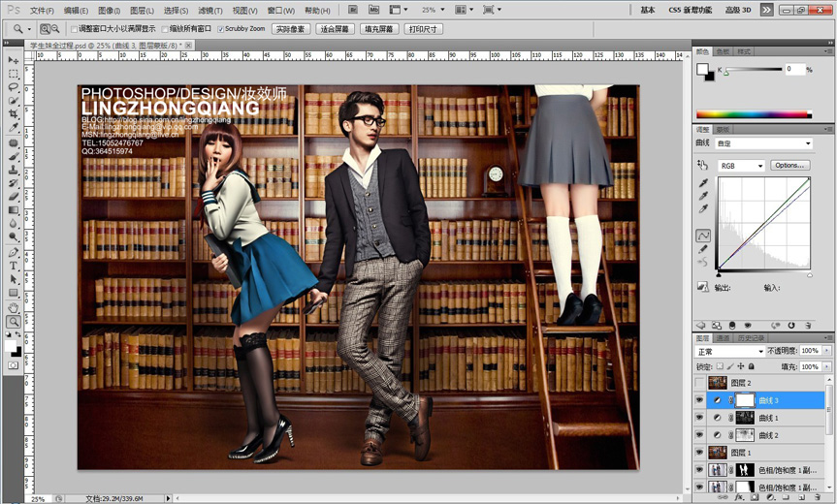Viewport: 837px width, 504px height.
Task: Click the 填充屏幕 button
Action: click(378, 29)
